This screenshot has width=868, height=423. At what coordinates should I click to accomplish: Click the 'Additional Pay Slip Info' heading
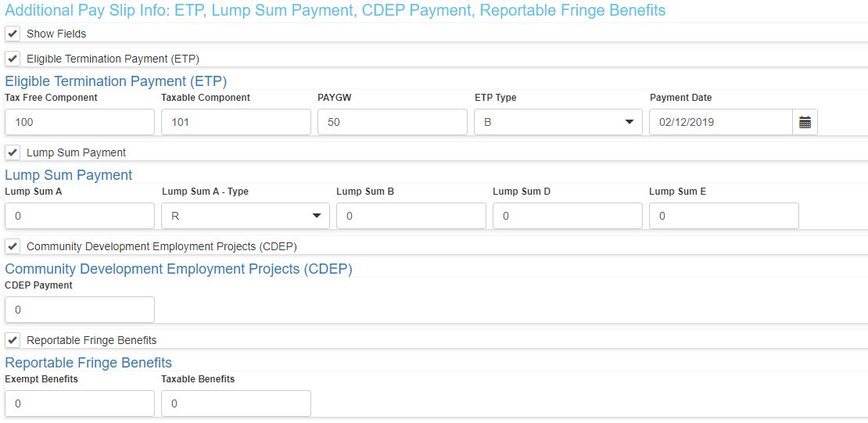(x=335, y=10)
